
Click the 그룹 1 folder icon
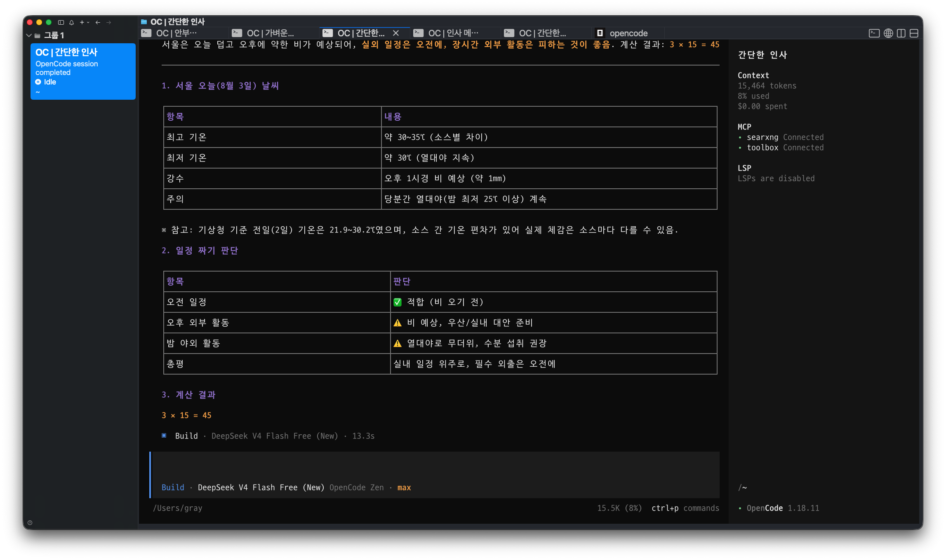tap(38, 35)
